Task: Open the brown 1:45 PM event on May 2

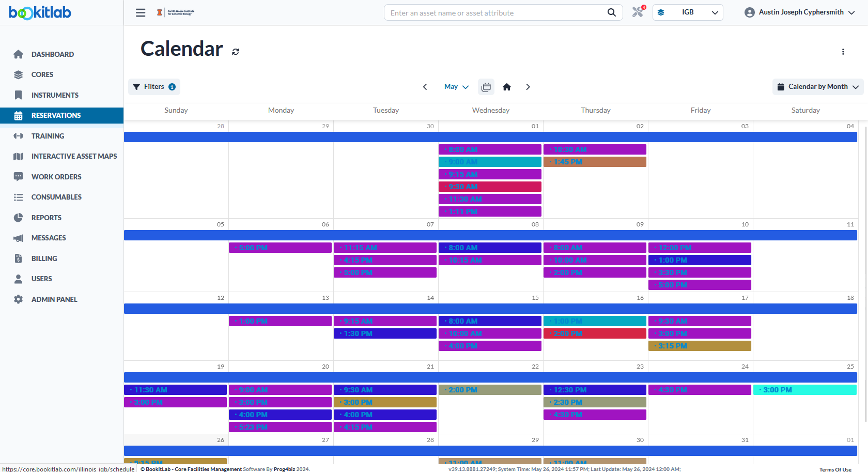Action: tap(595, 162)
